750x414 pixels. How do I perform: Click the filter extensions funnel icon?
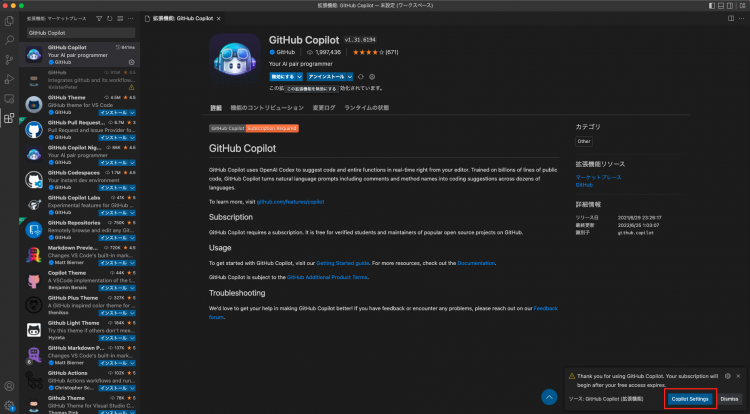point(99,19)
